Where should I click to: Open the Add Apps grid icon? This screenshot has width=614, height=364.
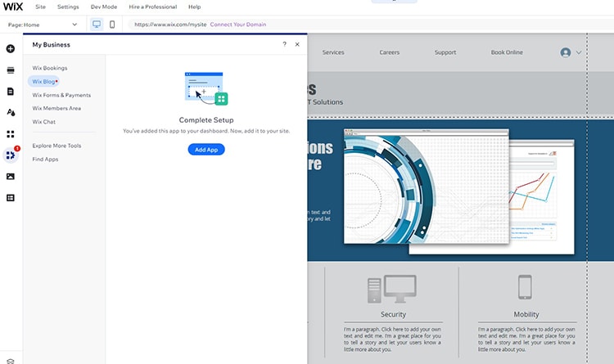tap(11, 134)
